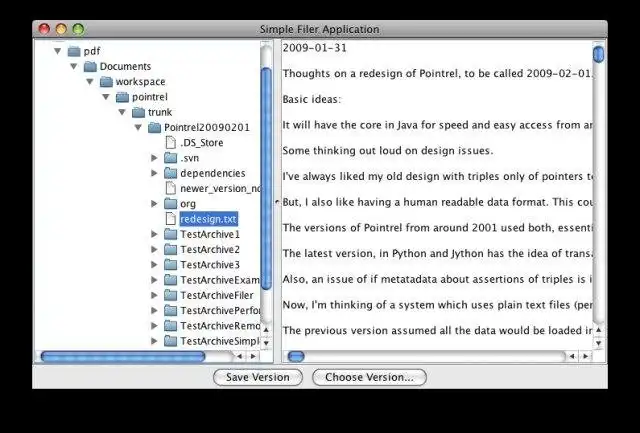Click the Documents folder icon

(x=90, y=67)
